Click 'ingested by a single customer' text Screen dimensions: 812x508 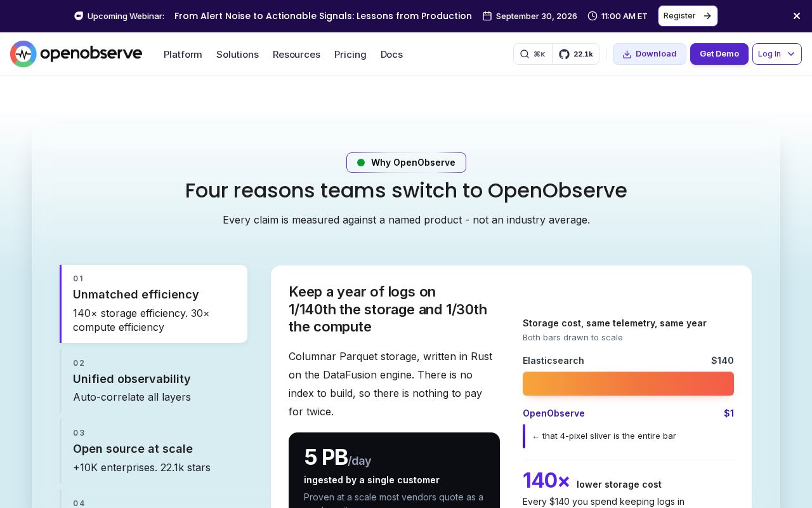pos(372,480)
